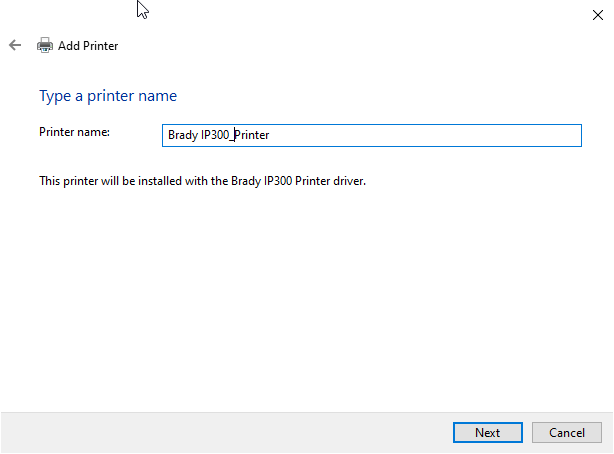Click blank white area below driver description
Viewport: 614px width, 454px height.
coord(300,300)
